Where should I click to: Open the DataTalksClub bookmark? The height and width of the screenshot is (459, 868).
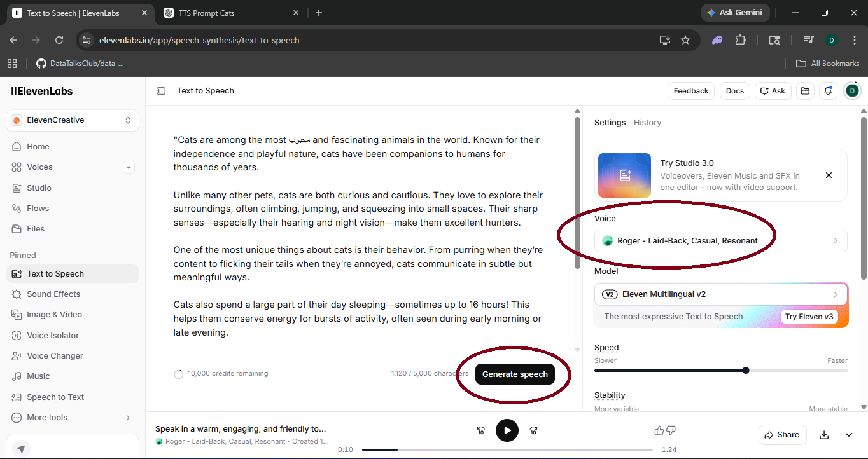(x=80, y=64)
